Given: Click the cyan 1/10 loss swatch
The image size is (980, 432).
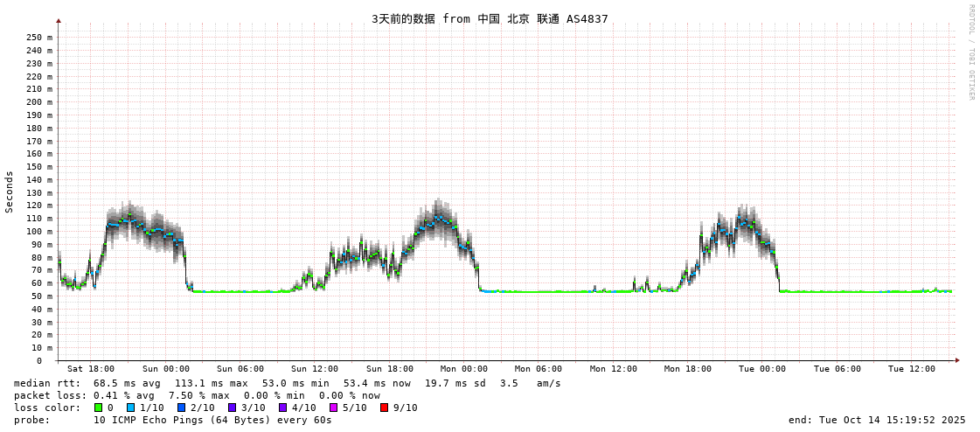Looking at the screenshot, I should coord(130,408).
